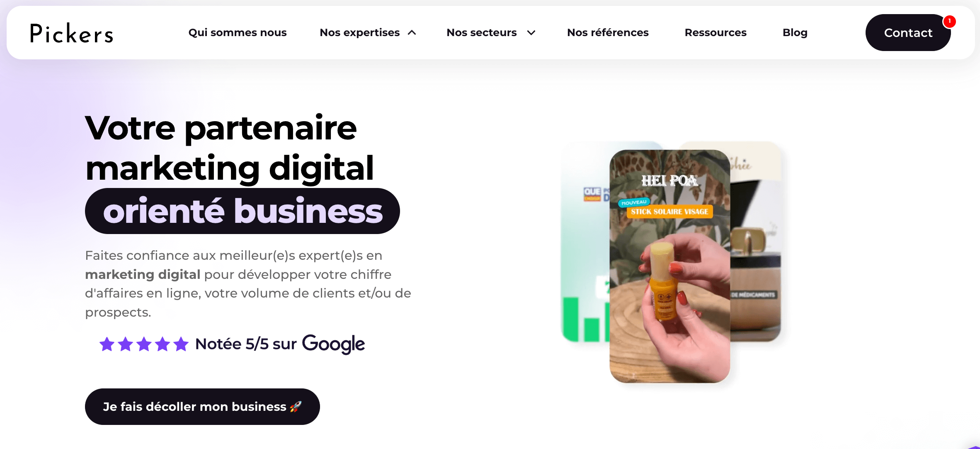This screenshot has height=449, width=980.
Task: Select the perfume bottle card behind right
Action: [x=755, y=242]
